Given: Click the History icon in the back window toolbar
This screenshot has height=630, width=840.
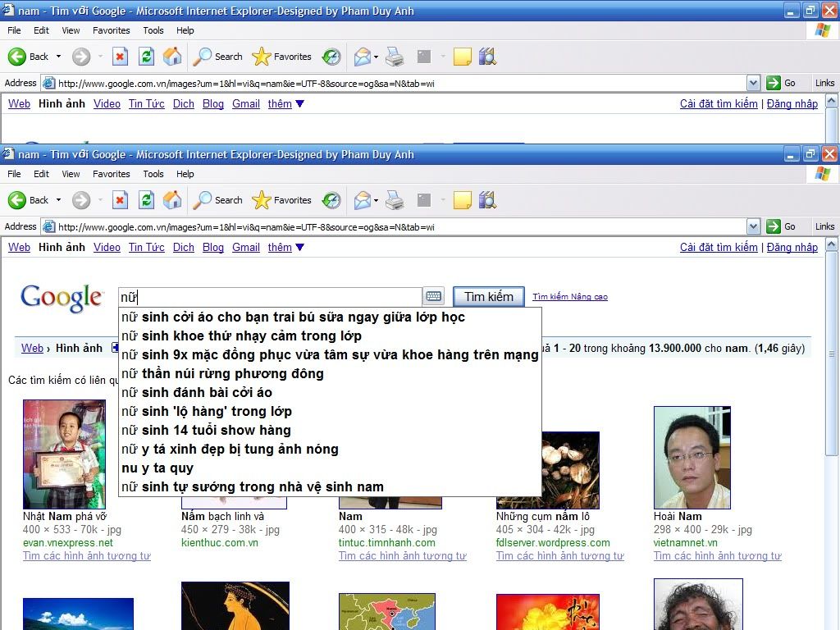Looking at the screenshot, I should [x=331, y=57].
